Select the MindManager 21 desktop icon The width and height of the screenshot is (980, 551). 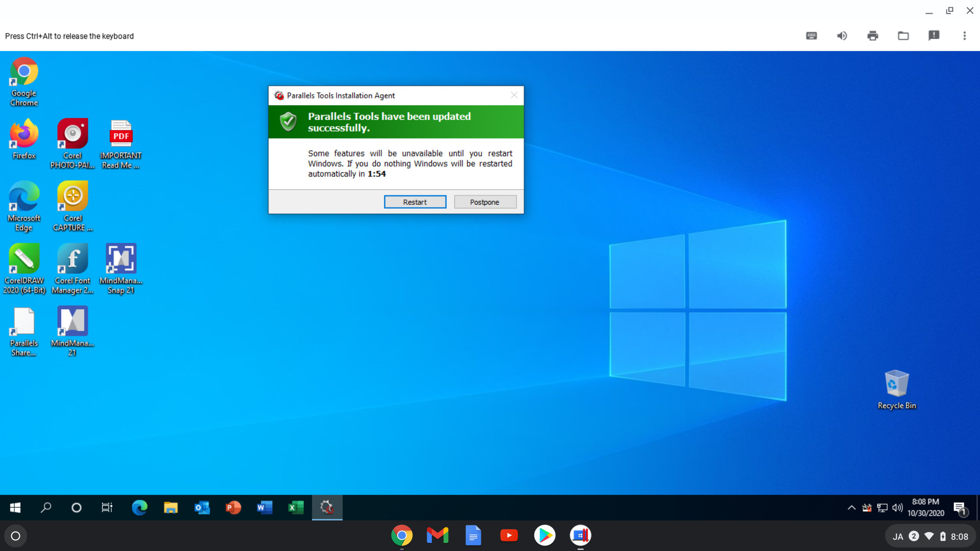[x=72, y=332]
